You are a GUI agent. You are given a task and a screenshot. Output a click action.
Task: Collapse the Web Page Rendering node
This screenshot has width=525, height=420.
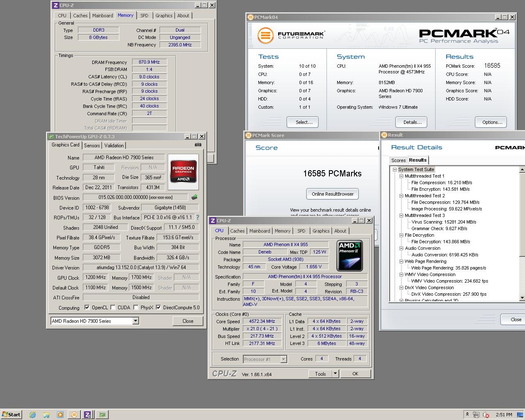(402, 261)
